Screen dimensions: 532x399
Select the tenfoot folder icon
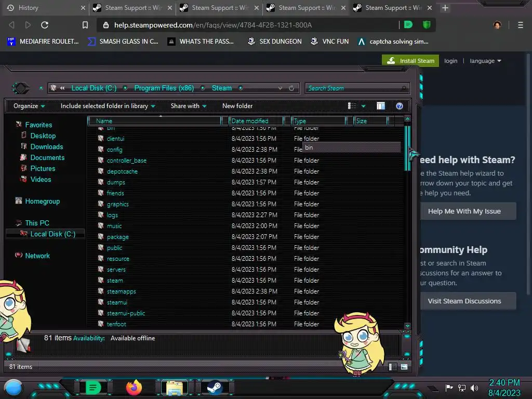point(101,324)
